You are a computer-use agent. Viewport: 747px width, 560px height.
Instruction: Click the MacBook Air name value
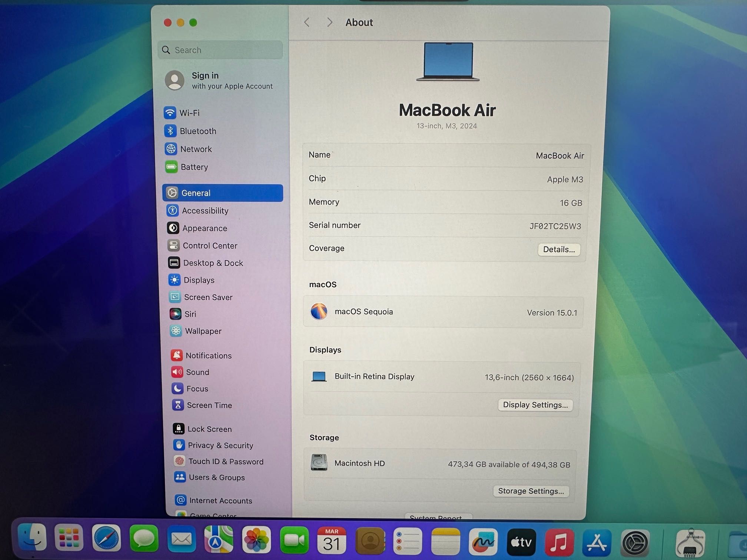pos(560,156)
